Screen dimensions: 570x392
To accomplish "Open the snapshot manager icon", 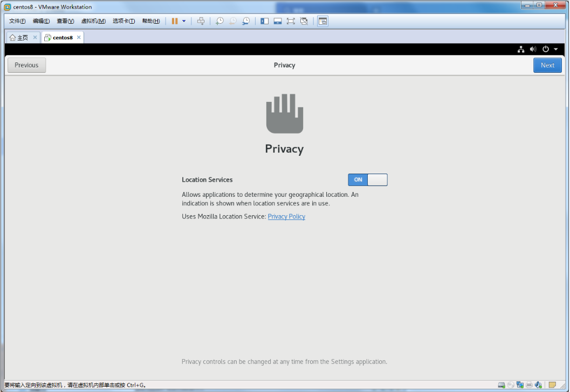I will coord(246,21).
